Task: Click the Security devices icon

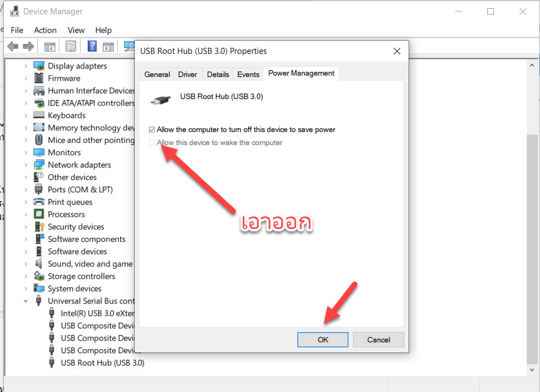Action: [x=39, y=227]
